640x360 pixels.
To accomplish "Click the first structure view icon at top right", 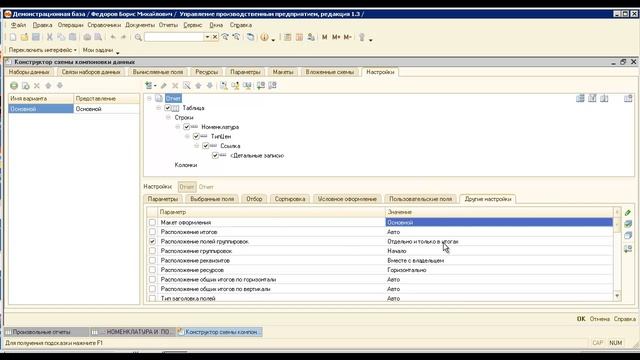I will (x=580, y=98).
